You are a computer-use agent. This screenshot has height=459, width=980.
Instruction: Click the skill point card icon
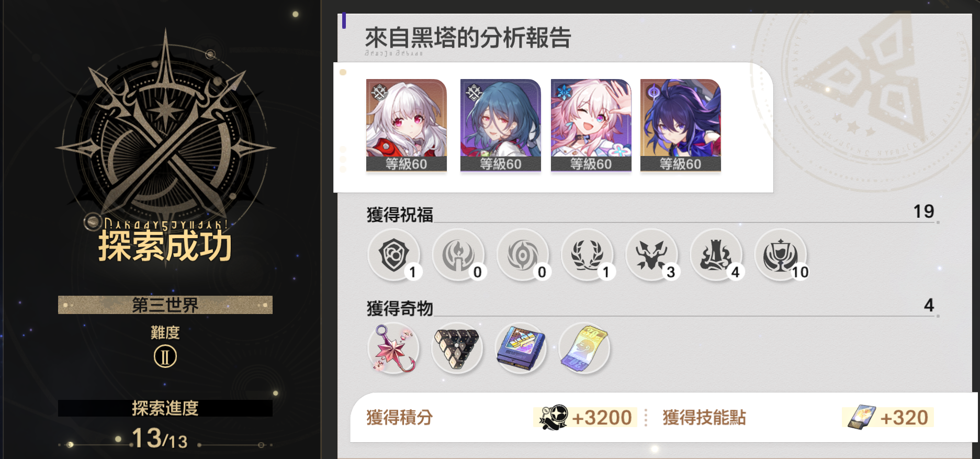[x=861, y=418]
